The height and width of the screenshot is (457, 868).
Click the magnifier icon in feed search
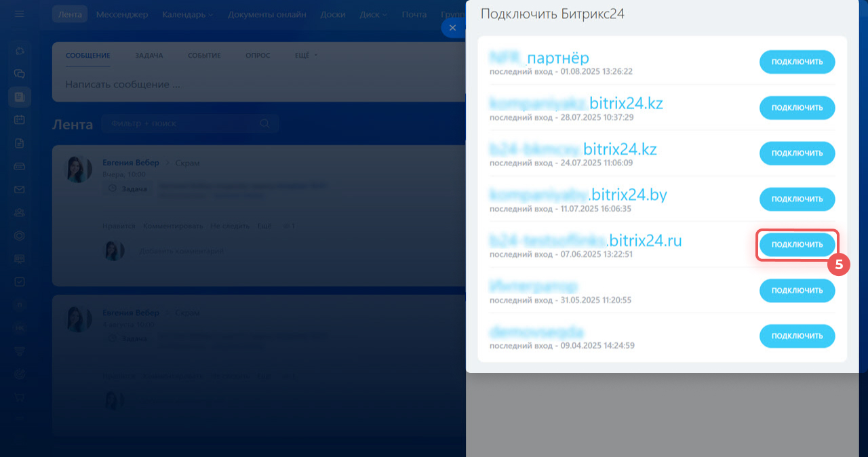pos(264,123)
